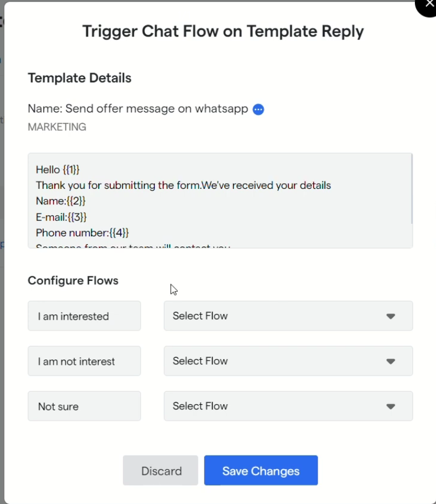Click the Save Changes button
Screen dimensions: 436x504
pyautogui.click(x=261, y=471)
